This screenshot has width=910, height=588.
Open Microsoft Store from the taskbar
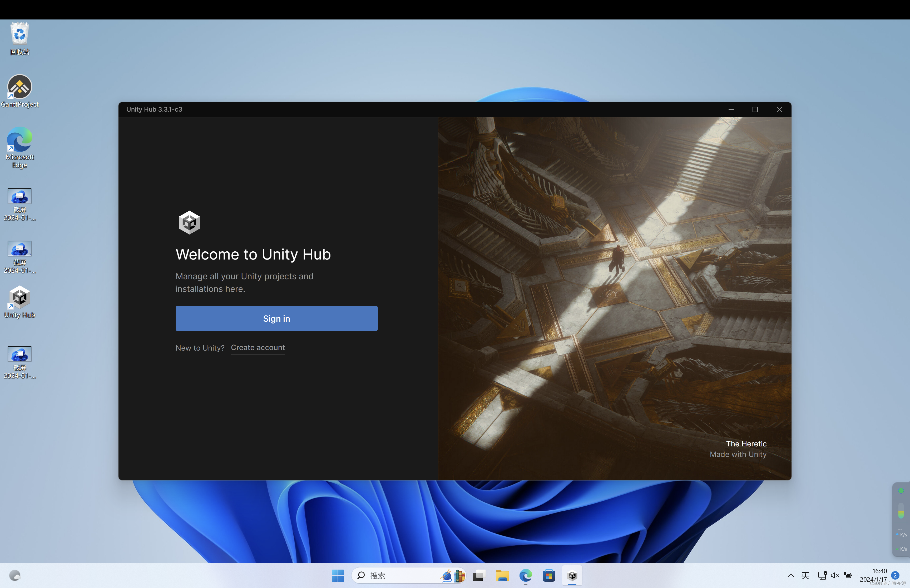pyautogui.click(x=549, y=575)
